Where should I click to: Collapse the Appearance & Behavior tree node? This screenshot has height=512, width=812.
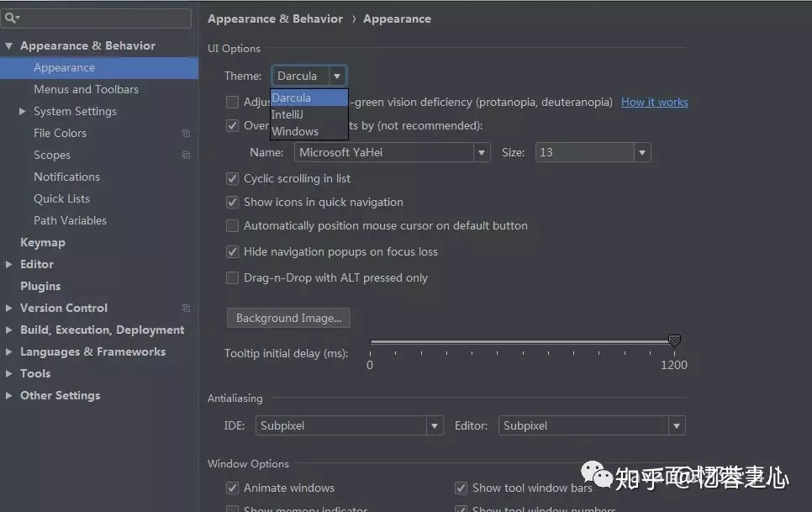point(8,46)
